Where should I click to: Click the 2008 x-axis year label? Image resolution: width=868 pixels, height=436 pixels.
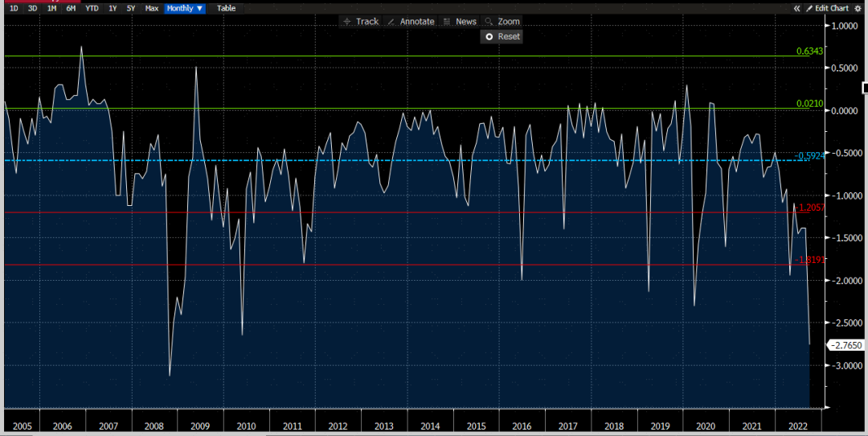click(x=154, y=426)
